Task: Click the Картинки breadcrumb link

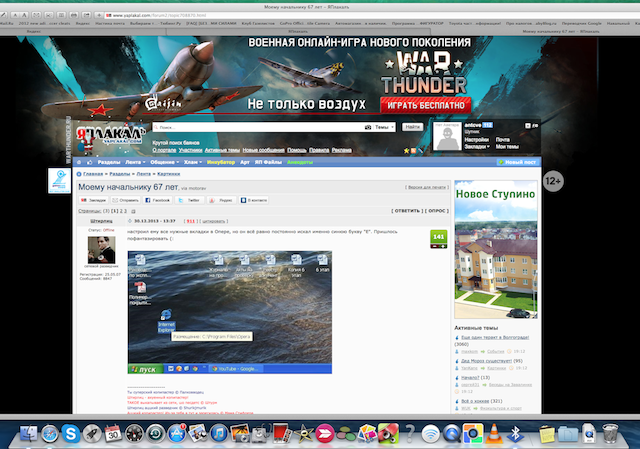Action: click(x=169, y=174)
